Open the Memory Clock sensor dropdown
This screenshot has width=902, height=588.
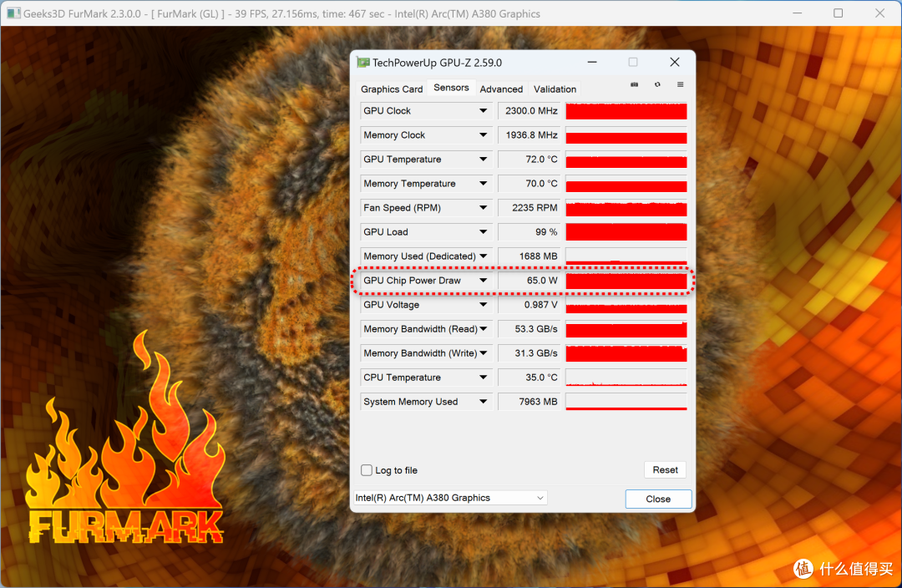tap(484, 134)
